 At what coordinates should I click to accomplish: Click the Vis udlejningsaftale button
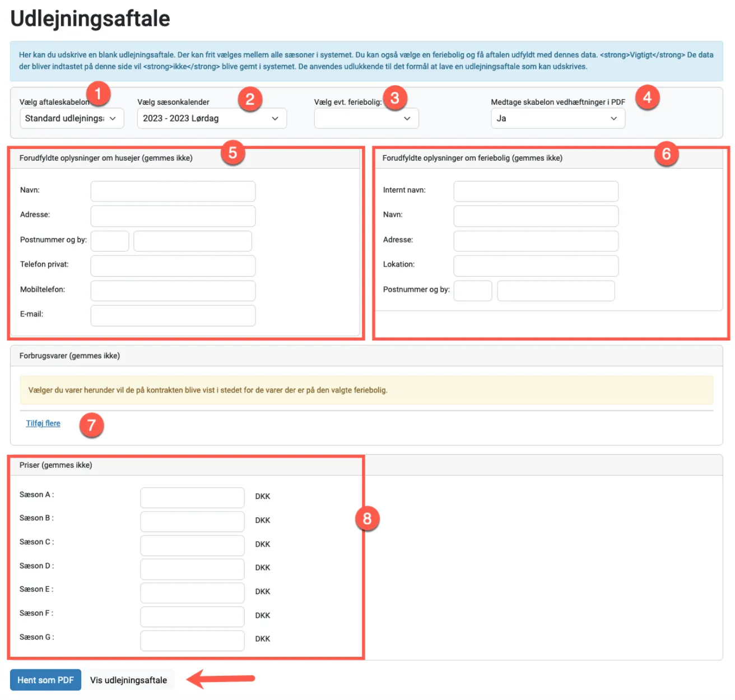129,680
